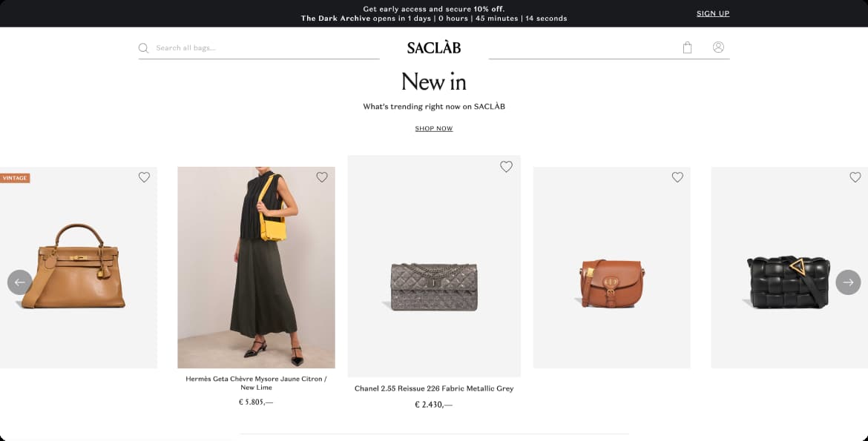Open the user account profile icon
The height and width of the screenshot is (441, 868).
tap(719, 47)
